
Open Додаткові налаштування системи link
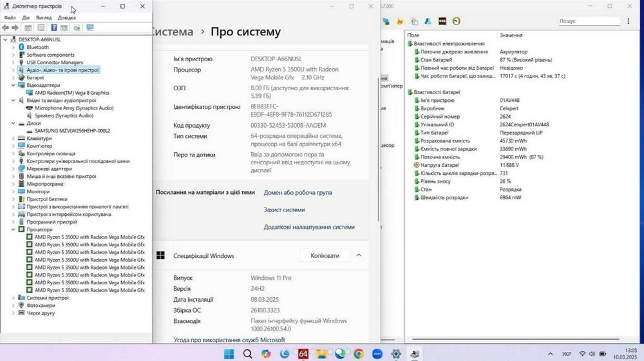pyautogui.click(x=309, y=227)
